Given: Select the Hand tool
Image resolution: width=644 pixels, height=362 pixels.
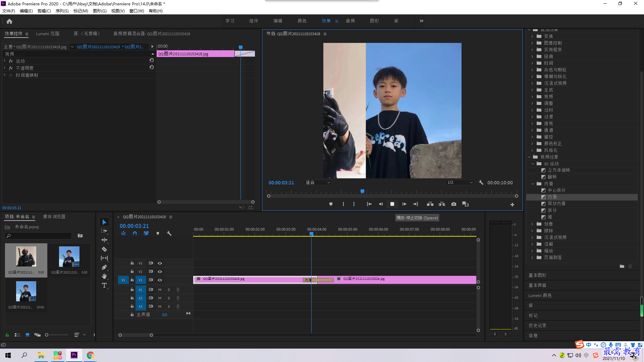Looking at the screenshot, I should coord(104,276).
